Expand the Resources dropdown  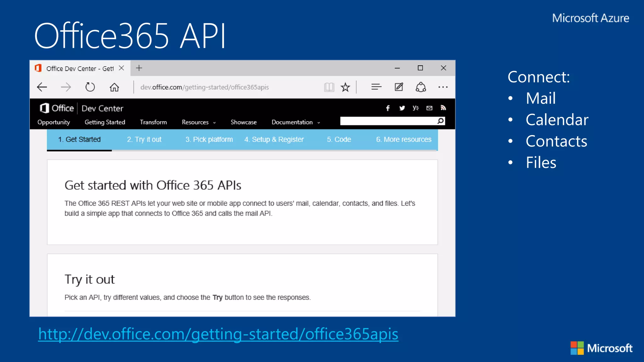tap(199, 122)
